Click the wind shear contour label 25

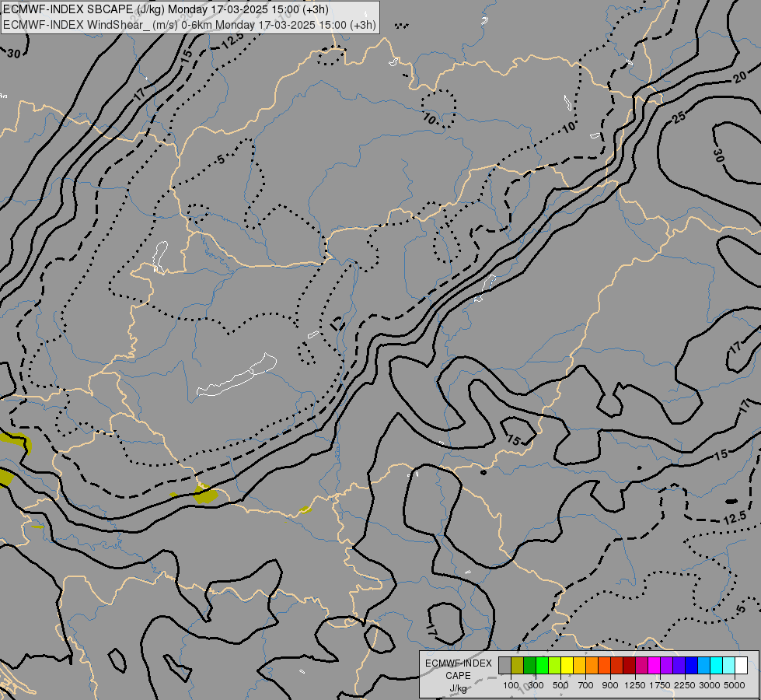pyautogui.click(x=679, y=117)
